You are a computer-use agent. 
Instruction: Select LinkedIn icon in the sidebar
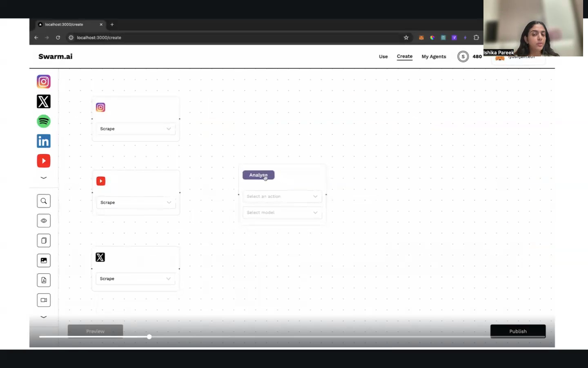pyautogui.click(x=44, y=141)
